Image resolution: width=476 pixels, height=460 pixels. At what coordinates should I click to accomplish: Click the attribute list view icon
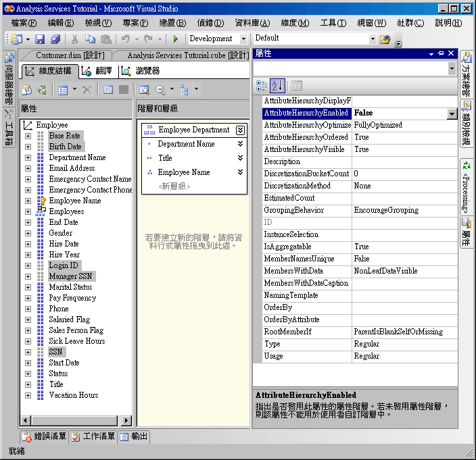click(x=63, y=90)
